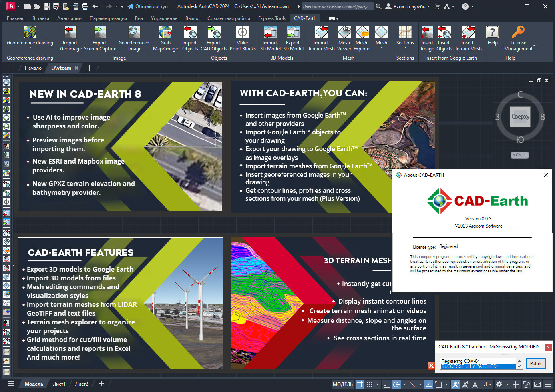
Task: Click Insert Objects from Google Earth
Action: point(444,38)
